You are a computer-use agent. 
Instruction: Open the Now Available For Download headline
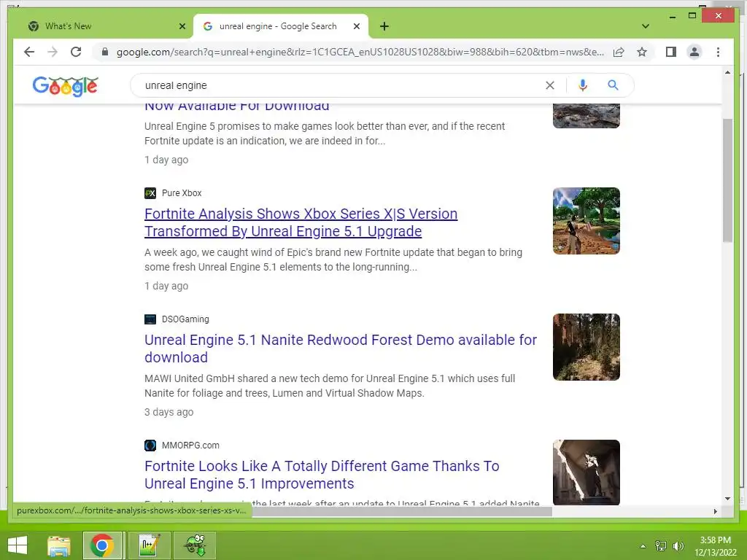tap(237, 108)
